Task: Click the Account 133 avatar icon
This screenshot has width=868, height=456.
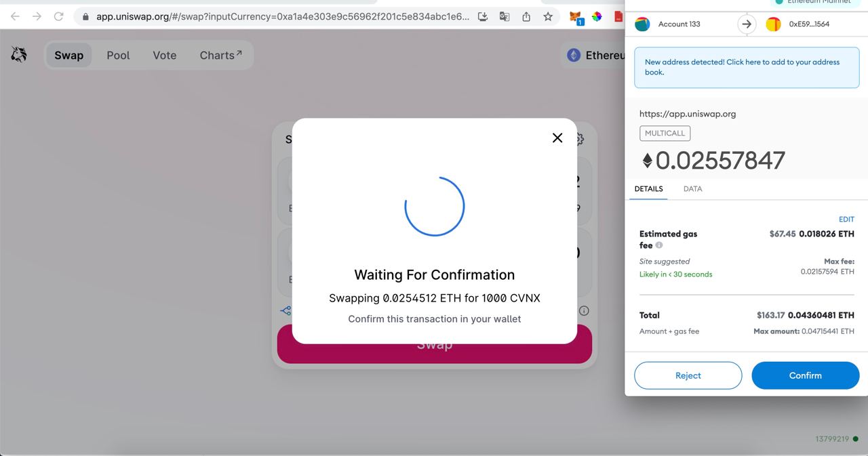Action: pyautogui.click(x=642, y=24)
